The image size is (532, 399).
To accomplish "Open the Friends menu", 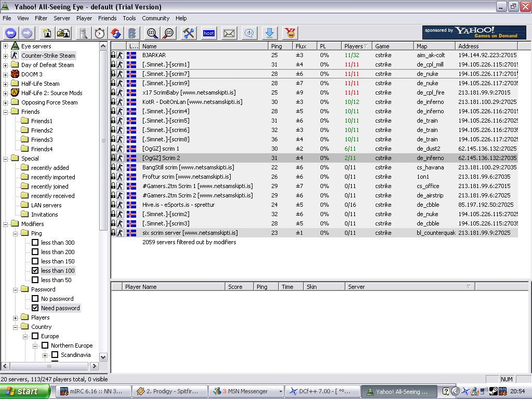I will click(107, 18).
